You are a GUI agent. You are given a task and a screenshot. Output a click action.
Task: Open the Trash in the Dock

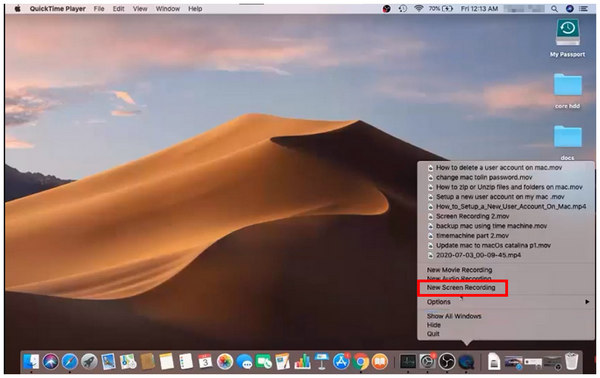tap(571, 362)
